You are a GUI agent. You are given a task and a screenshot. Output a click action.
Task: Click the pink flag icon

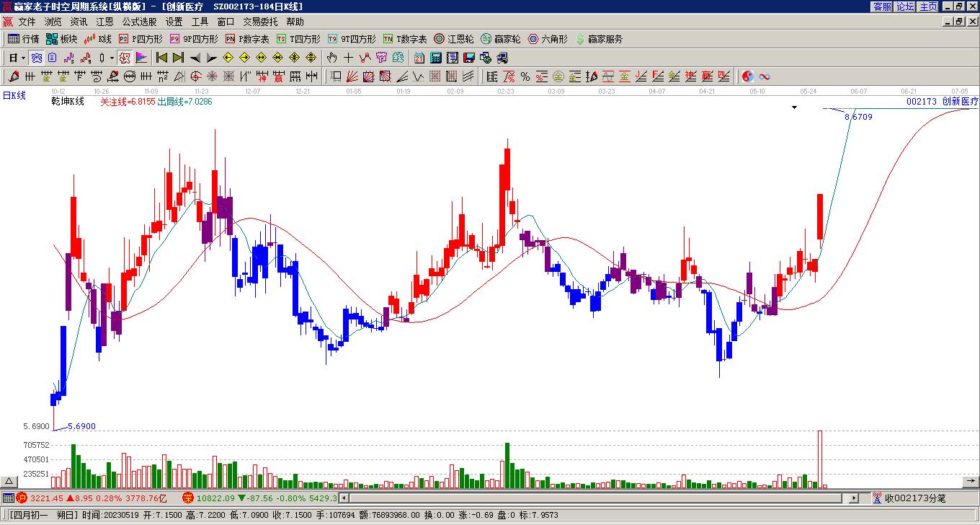(141, 58)
